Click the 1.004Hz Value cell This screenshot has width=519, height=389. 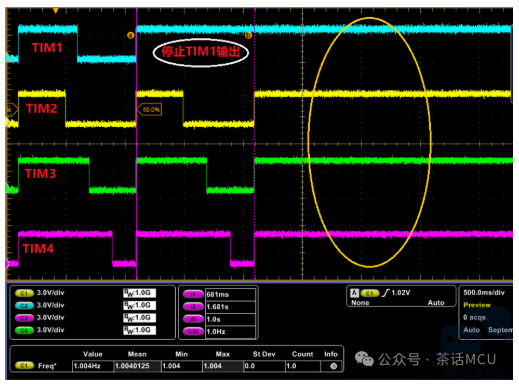(93, 366)
